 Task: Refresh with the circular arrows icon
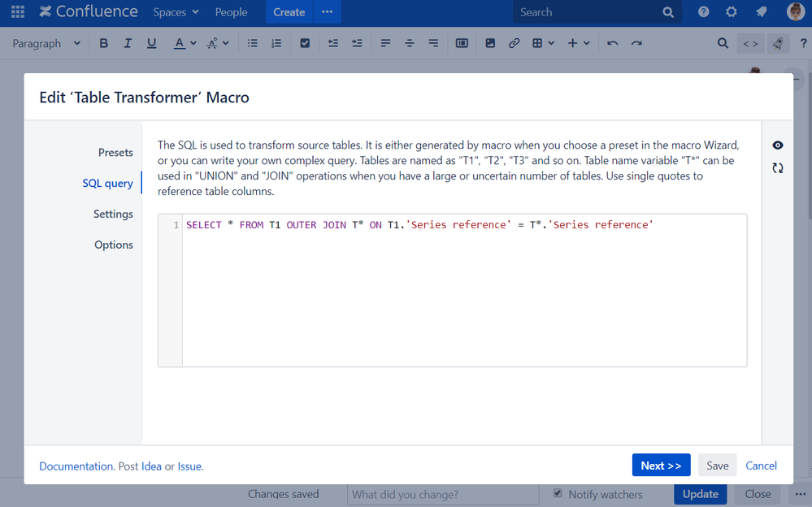coord(777,168)
